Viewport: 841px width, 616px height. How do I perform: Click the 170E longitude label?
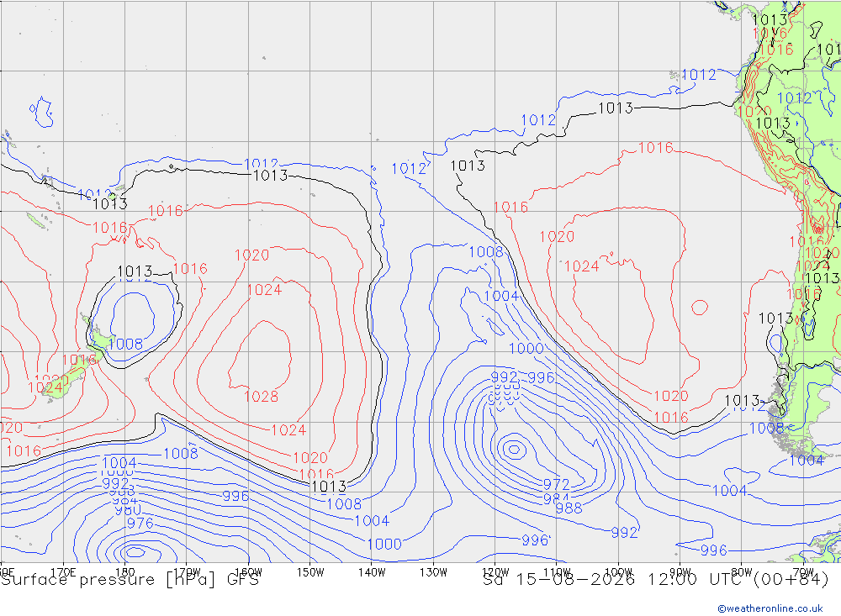[x=63, y=572]
